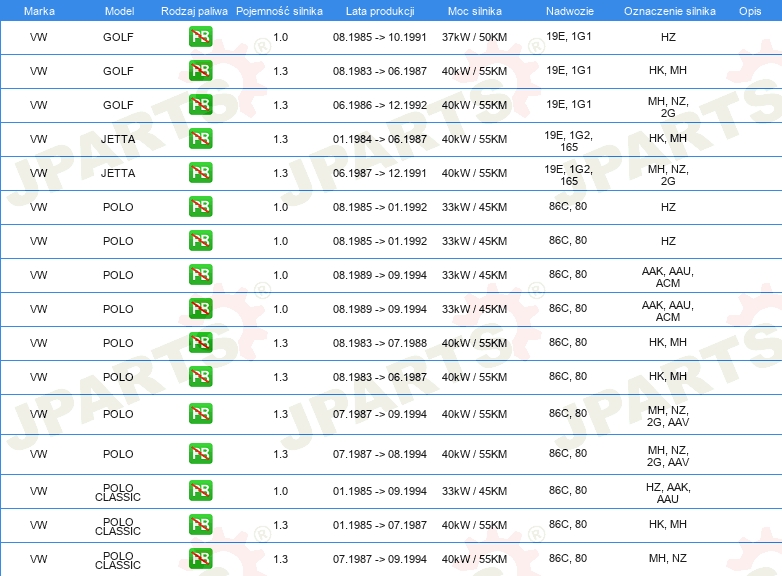Click fuel icon in JETTA 01.1984 -> 06.1987 row

200,139
